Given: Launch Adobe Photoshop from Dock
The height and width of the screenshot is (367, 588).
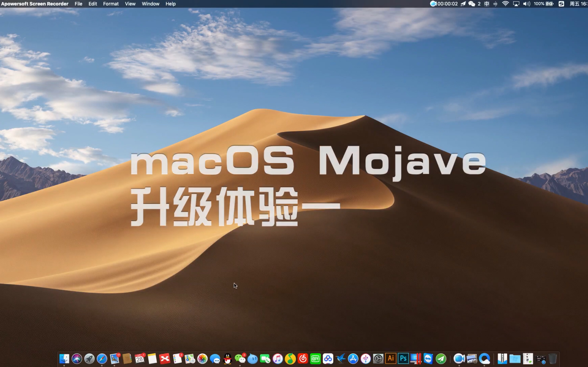Looking at the screenshot, I should (x=403, y=359).
